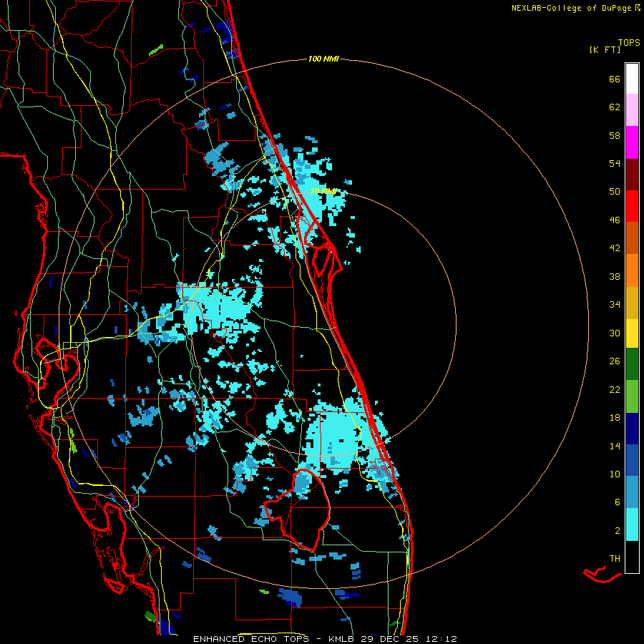Viewport: 644px width, 644px height.
Task: Pick the light green legend swatch
Action: [x=632, y=396]
